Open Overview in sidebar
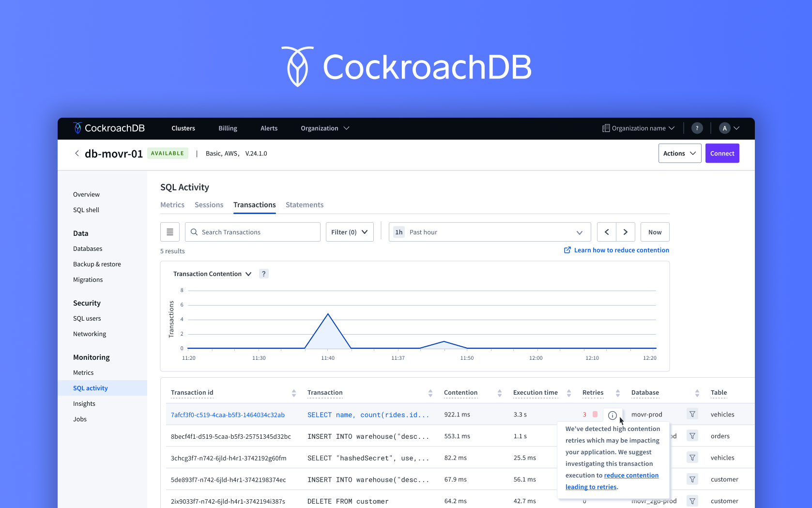The height and width of the screenshot is (508, 812). click(86, 194)
